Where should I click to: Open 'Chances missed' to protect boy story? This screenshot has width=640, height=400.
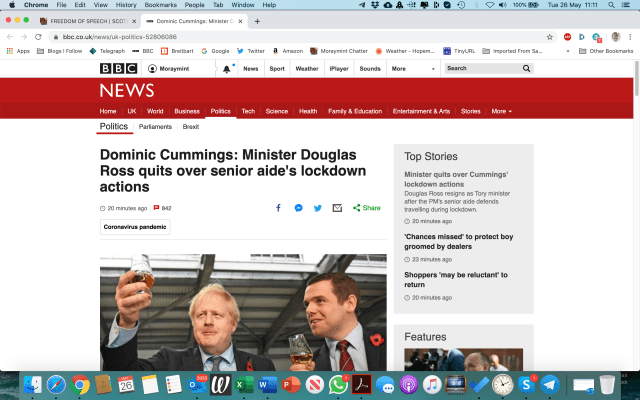pos(458,241)
